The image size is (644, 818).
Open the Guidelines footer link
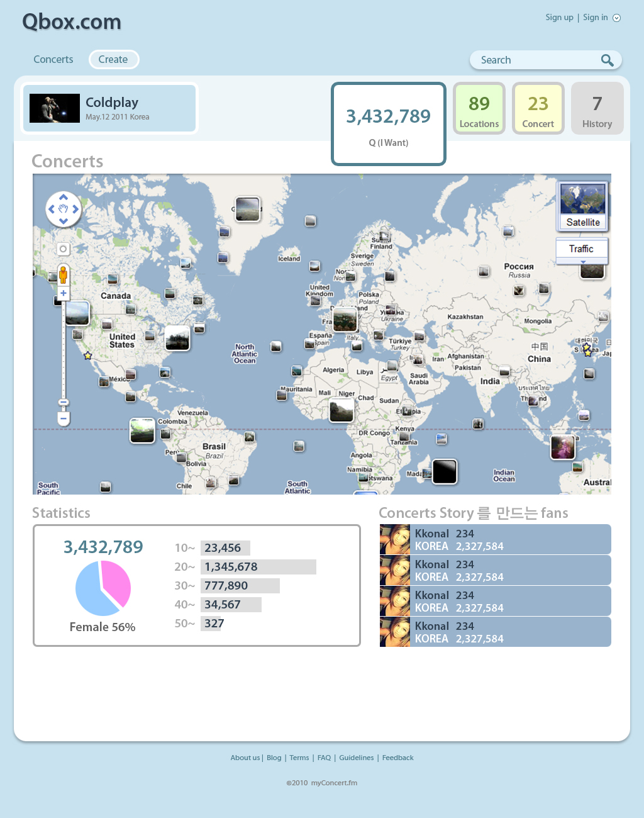(x=357, y=758)
